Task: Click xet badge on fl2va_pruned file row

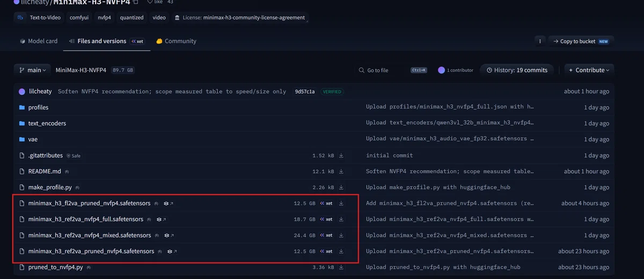Action: pyautogui.click(x=326, y=203)
